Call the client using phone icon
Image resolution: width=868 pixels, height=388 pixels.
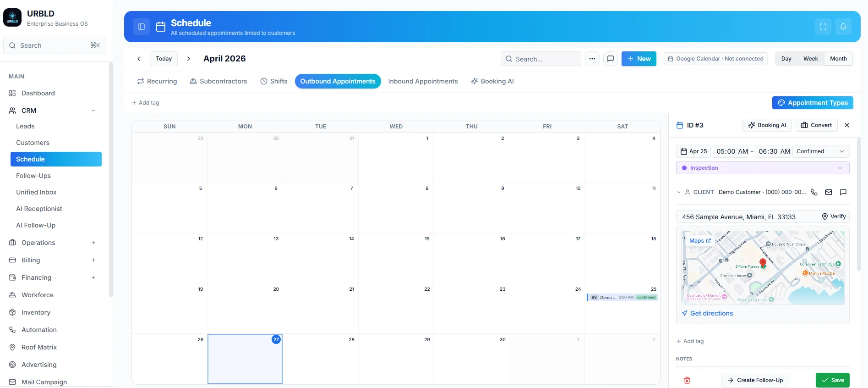(x=814, y=192)
